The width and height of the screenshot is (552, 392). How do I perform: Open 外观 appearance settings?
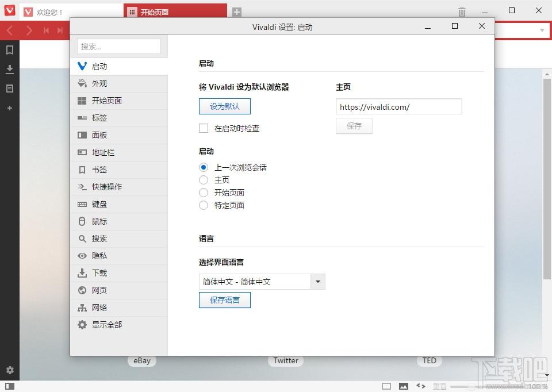click(x=119, y=83)
